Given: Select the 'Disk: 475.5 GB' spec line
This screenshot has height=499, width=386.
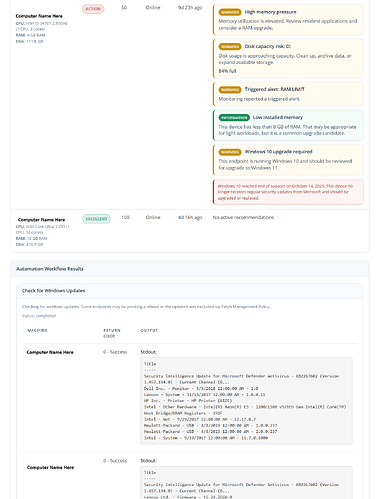Looking at the screenshot, I should click(x=29, y=244).
